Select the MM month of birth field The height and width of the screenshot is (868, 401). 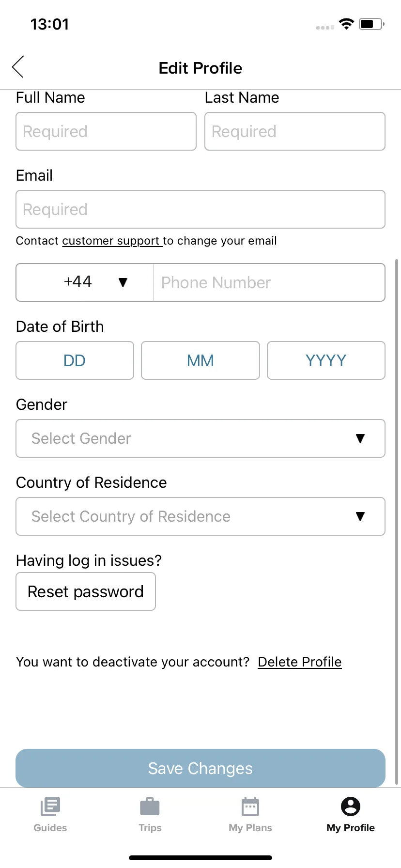[x=200, y=360]
